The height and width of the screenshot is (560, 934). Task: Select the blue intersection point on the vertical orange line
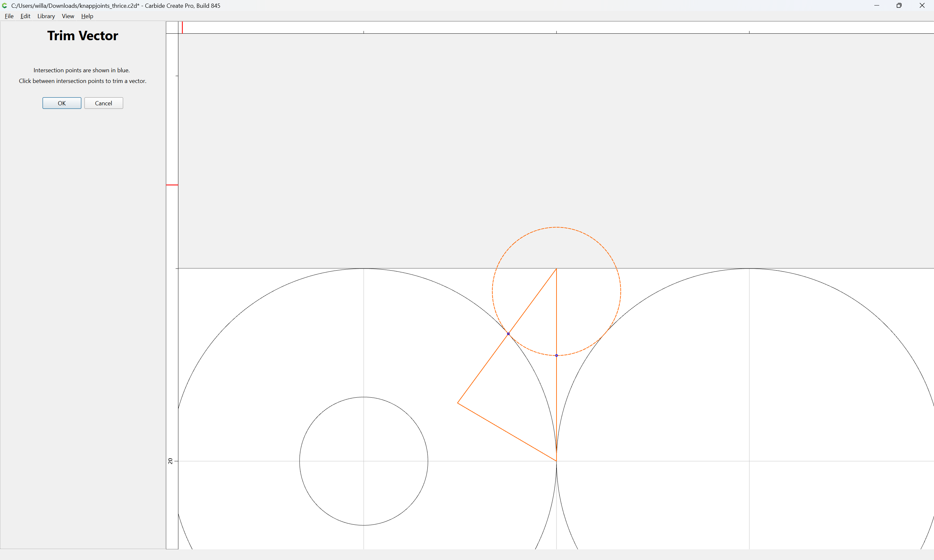tap(557, 356)
